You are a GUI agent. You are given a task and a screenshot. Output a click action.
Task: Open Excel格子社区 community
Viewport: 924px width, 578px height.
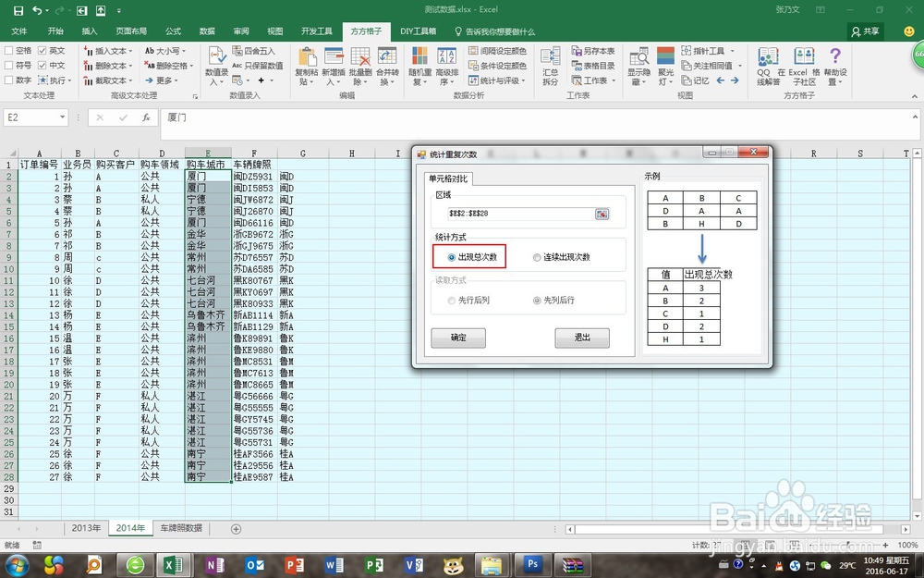pos(805,66)
